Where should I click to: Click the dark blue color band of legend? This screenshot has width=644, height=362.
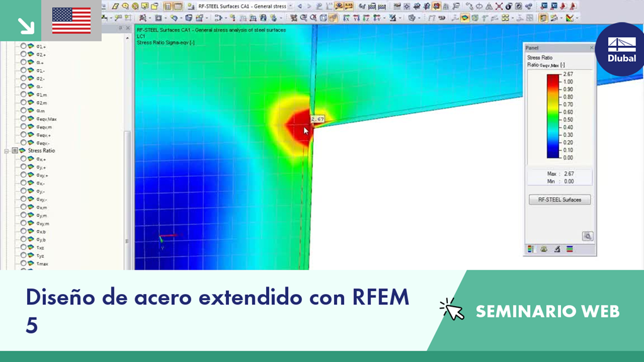tap(553, 153)
